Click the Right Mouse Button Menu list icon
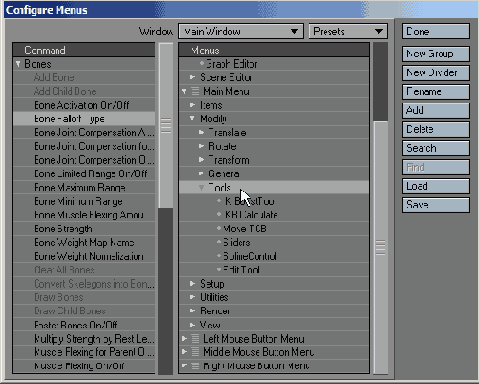 click(195, 366)
